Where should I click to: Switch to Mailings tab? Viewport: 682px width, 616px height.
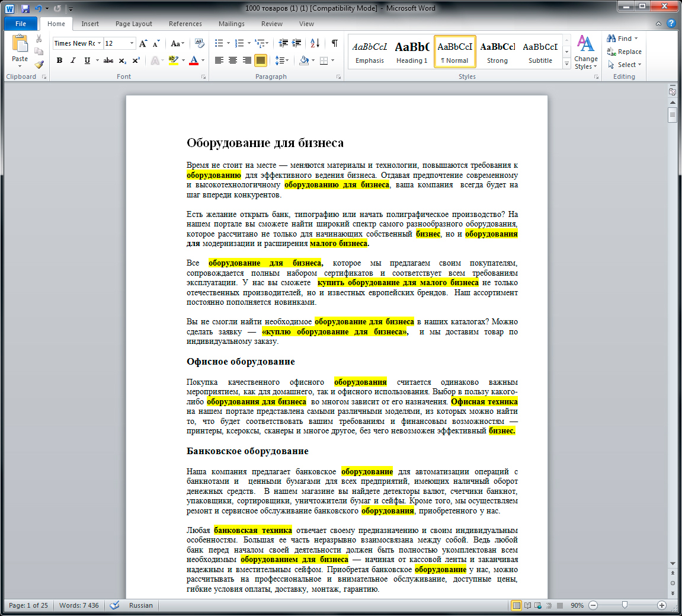(x=232, y=24)
